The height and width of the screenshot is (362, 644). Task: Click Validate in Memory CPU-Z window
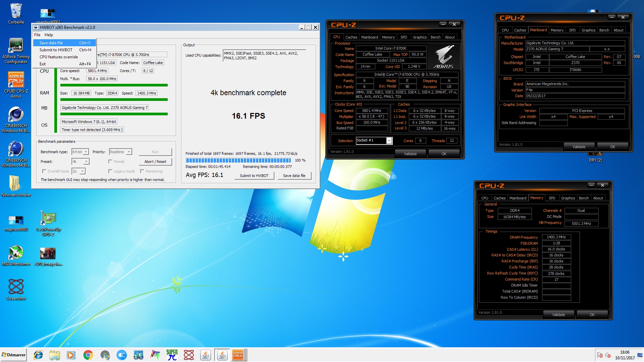[558, 315]
